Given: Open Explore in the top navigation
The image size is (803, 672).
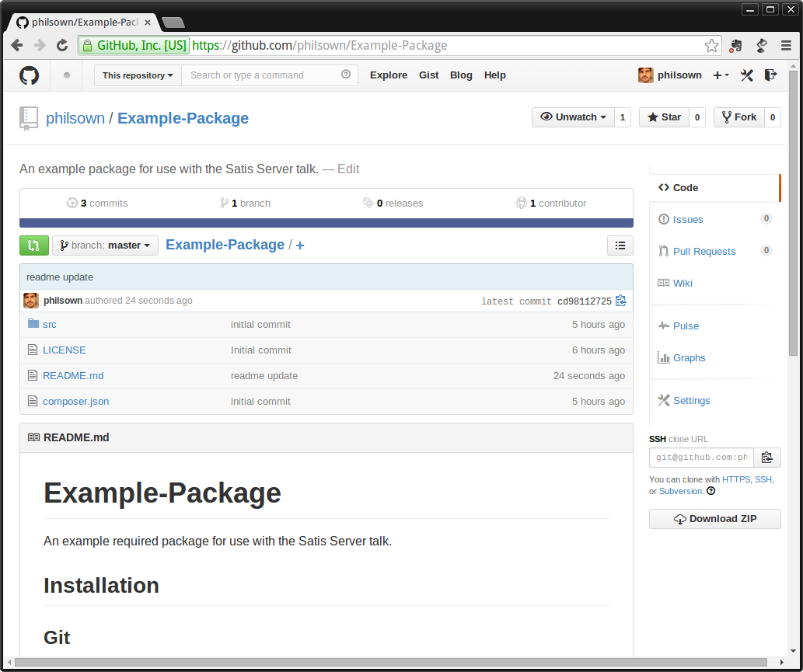Looking at the screenshot, I should coord(389,75).
